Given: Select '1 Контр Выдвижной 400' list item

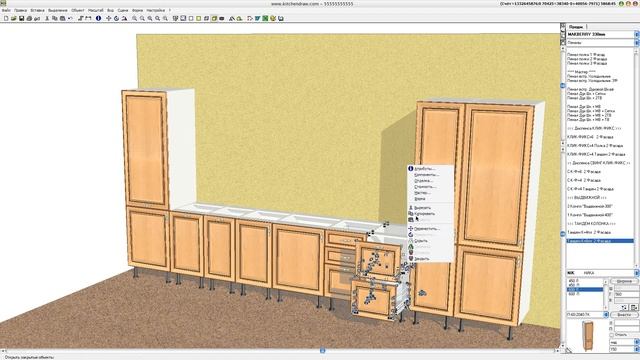Looking at the screenshot, I should [x=590, y=215].
